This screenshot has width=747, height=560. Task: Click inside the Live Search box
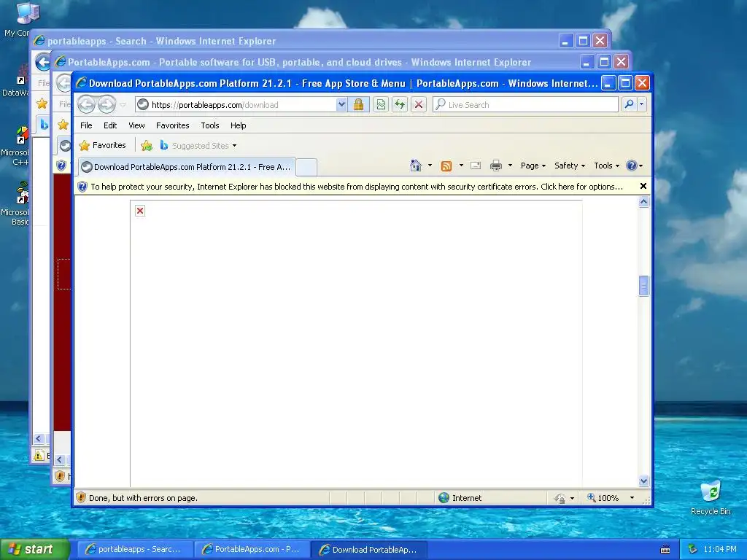(x=525, y=104)
